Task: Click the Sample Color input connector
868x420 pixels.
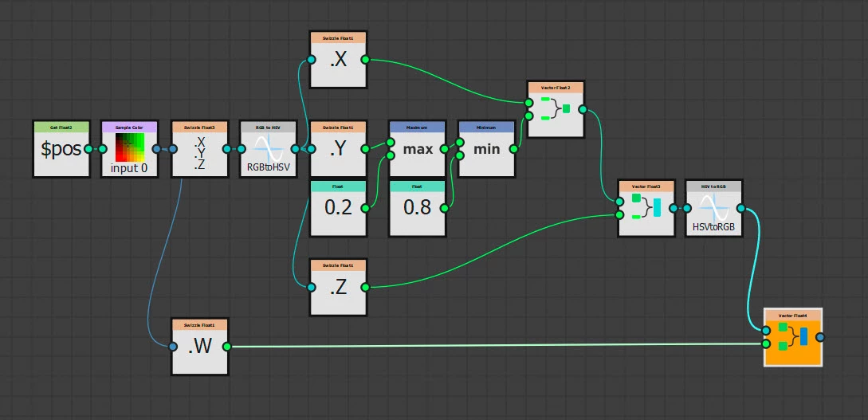Action: point(103,149)
